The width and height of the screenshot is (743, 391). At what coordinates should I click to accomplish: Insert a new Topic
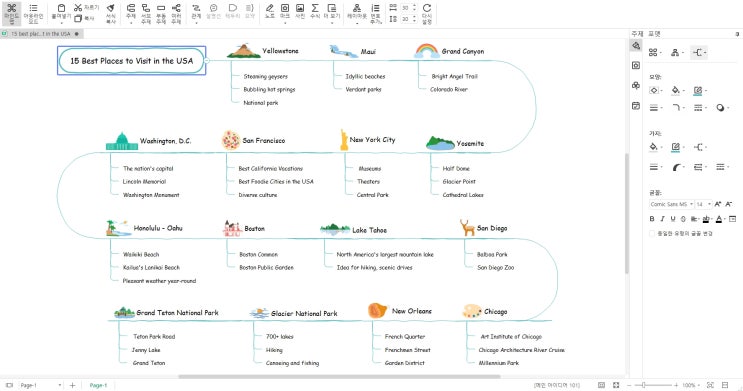pyautogui.click(x=131, y=13)
